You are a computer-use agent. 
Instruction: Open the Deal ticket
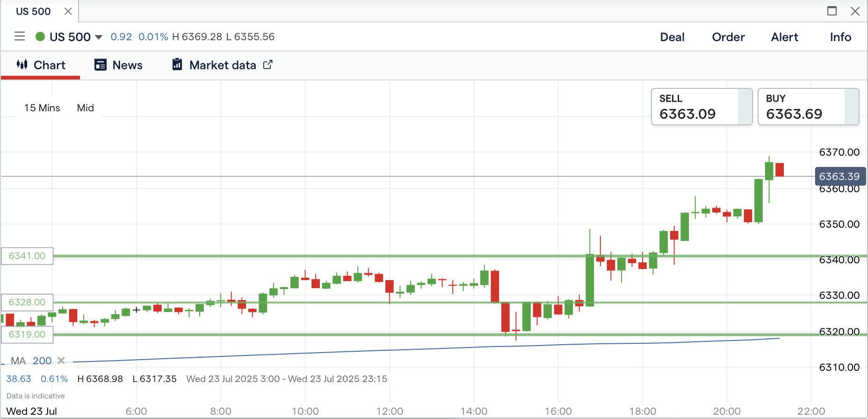(672, 37)
